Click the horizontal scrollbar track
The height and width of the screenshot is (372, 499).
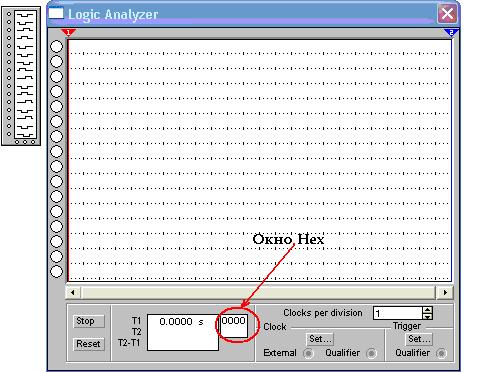point(258,293)
